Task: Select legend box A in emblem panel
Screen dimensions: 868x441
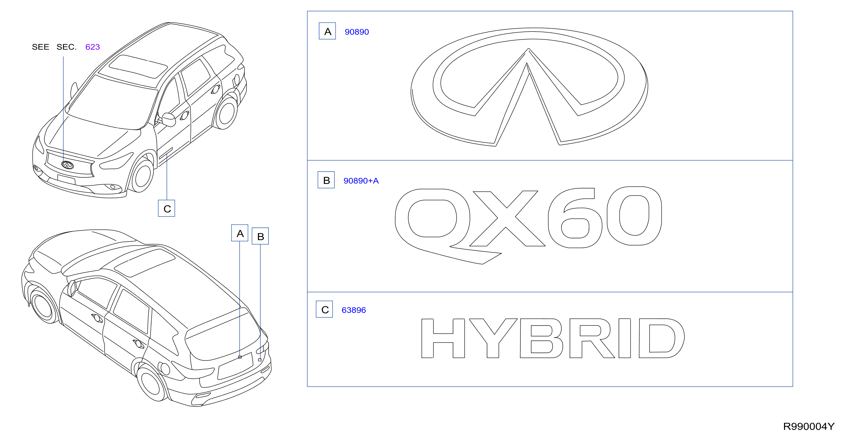Action: (x=327, y=31)
